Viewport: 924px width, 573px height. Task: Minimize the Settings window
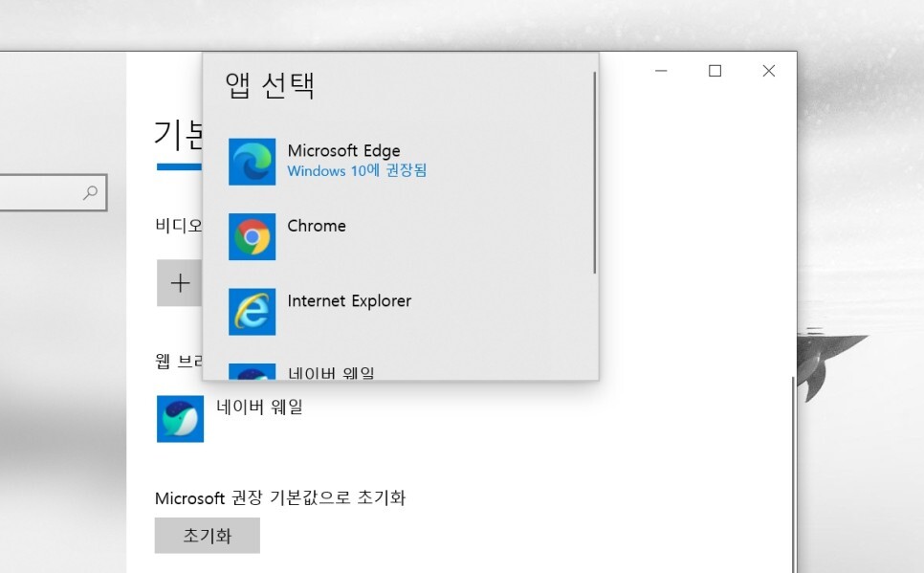(661, 71)
